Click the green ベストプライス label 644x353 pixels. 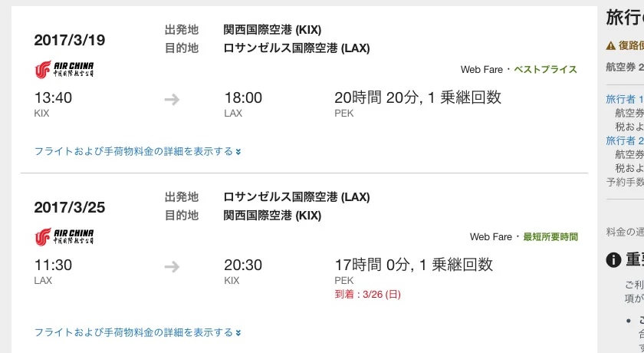(544, 70)
